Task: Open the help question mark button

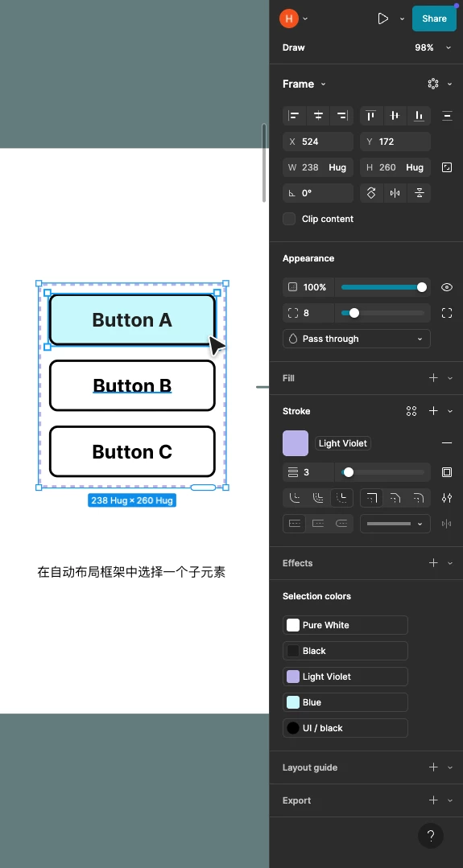Action: (430, 836)
